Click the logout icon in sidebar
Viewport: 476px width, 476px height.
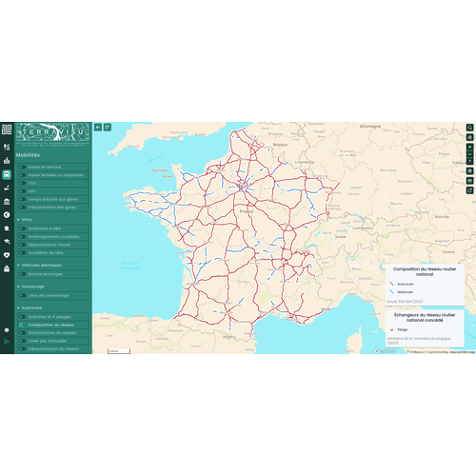coord(7,342)
